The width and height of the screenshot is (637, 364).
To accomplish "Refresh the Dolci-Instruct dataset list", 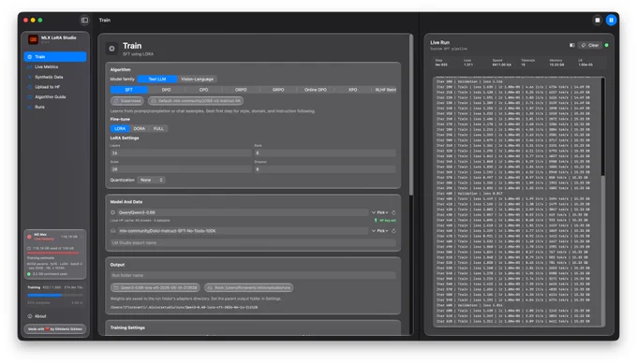I will tap(393, 231).
